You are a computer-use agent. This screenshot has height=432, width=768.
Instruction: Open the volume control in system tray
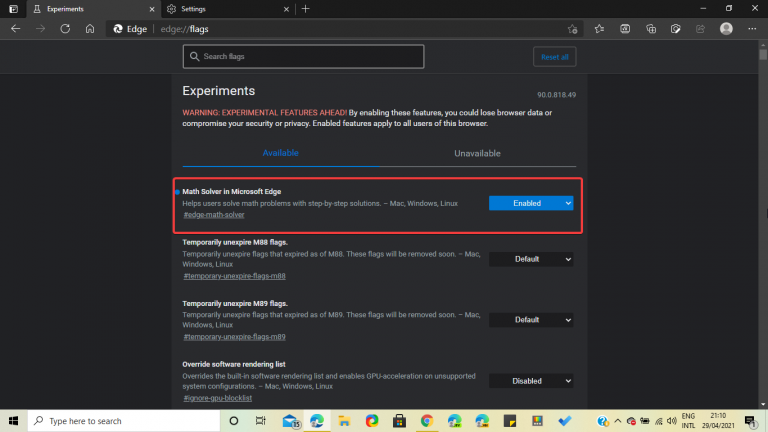pos(672,421)
